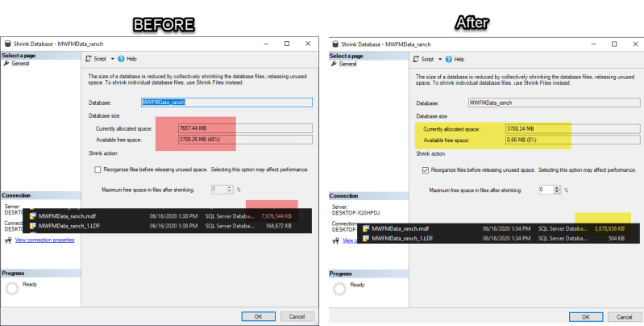This screenshot has height=326, width=644.
Task: Click the 7657.44 MB allocated space field
Action: [x=245, y=128]
